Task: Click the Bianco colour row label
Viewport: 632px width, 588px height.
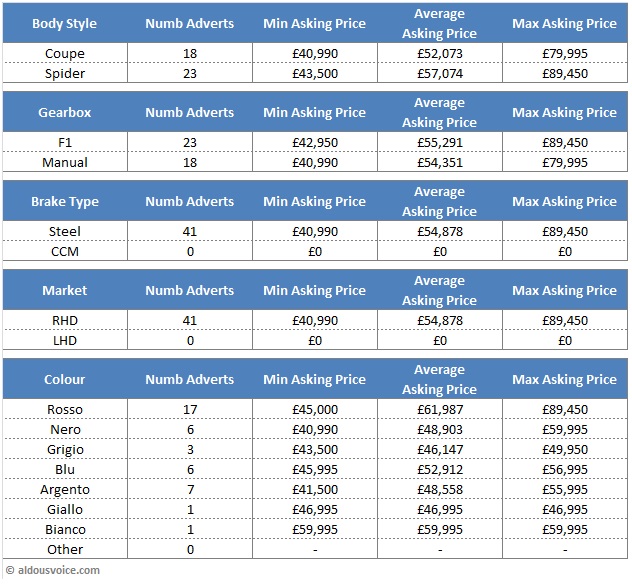Action: tap(66, 529)
